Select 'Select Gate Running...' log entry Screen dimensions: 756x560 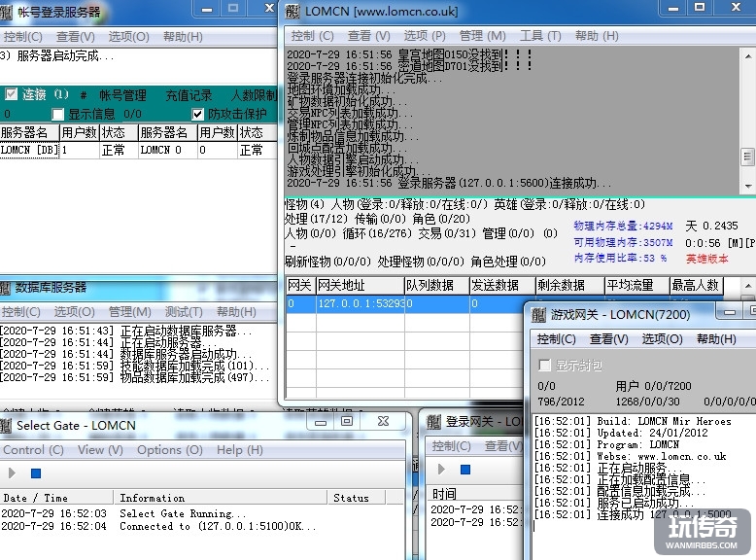pyautogui.click(x=183, y=513)
